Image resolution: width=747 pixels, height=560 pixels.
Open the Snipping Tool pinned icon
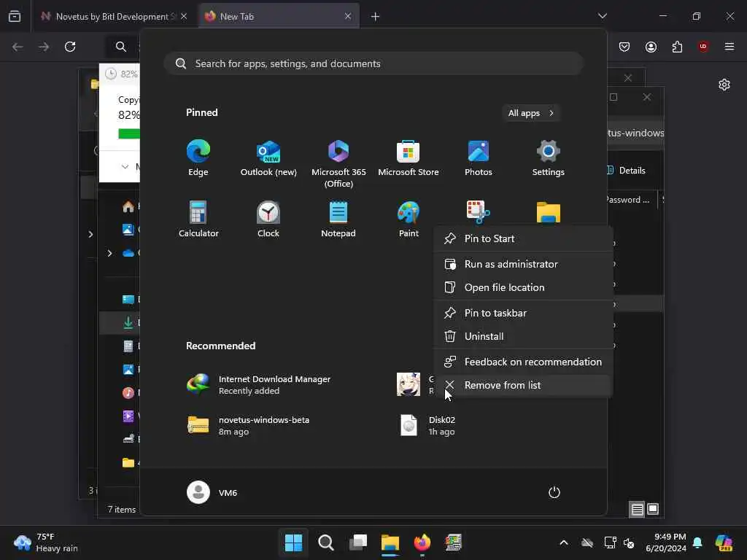(479, 212)
